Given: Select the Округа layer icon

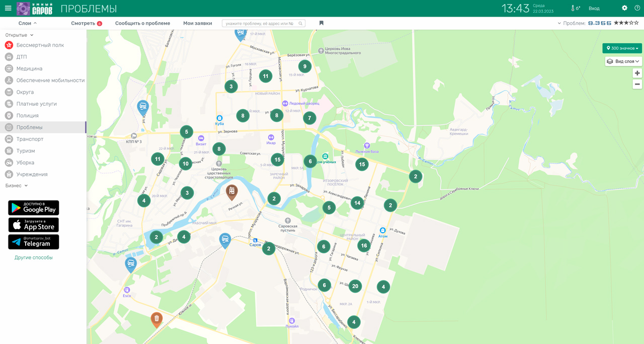Looking at the screenshot, I should point(9,92).
